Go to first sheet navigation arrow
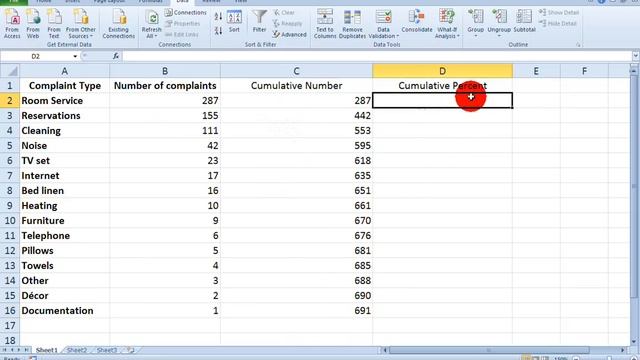Viewport: 640px width, 360px height. point(4,350)
